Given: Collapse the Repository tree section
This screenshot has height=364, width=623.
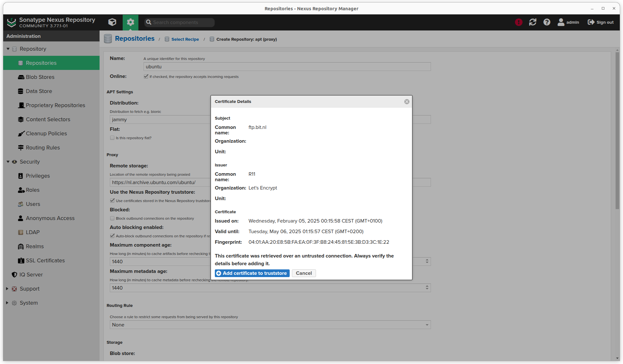Looking at the screenshot, I should [x=8, y=49].
